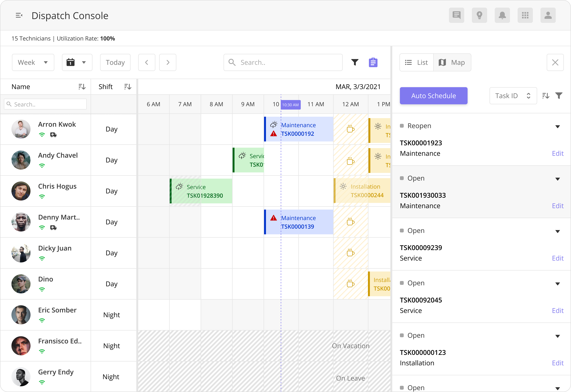Sort technicians by Name column
This screenshot has width=571, height=392.
point(82,87)
